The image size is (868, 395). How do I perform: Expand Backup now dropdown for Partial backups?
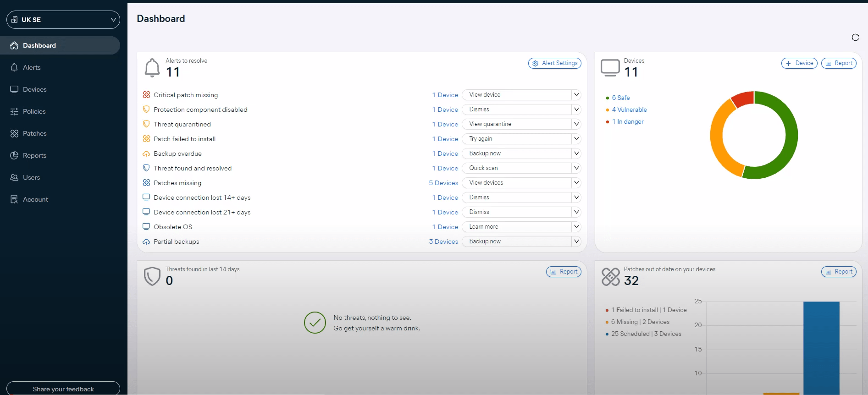click(x=576, y=241)
